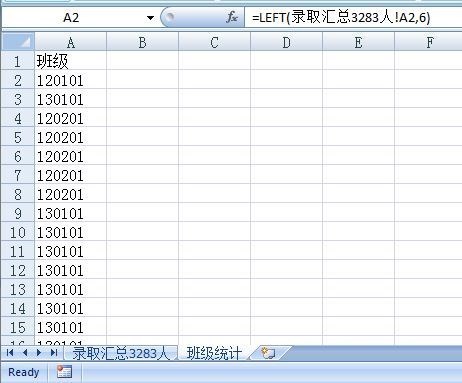Click cell A5 in row 5

click(x=70, y=137)
